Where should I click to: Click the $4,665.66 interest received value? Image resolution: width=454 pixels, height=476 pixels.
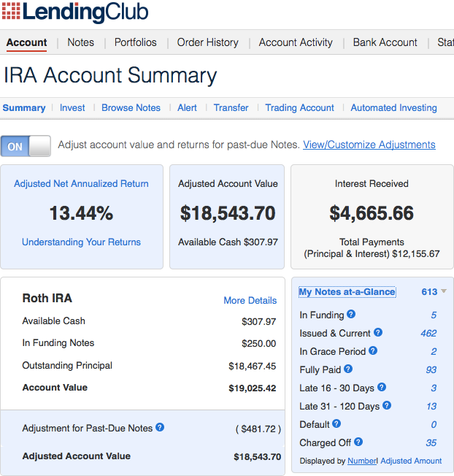pyautogui.click(x=372, y=212)
